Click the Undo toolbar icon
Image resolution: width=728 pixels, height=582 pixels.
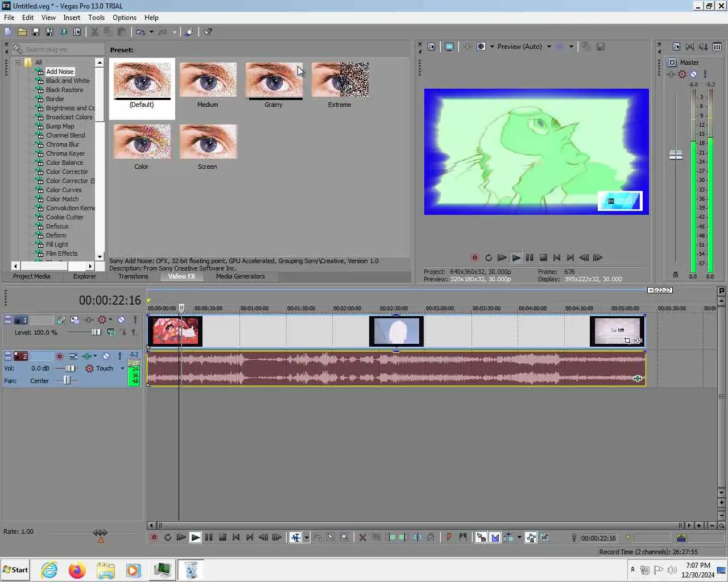[x=140, y=32]
